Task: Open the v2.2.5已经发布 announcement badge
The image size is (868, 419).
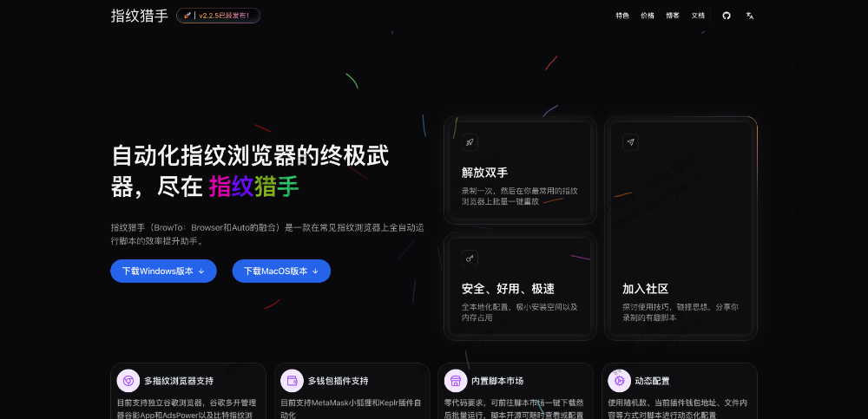Action: click(x=218, y=16)
